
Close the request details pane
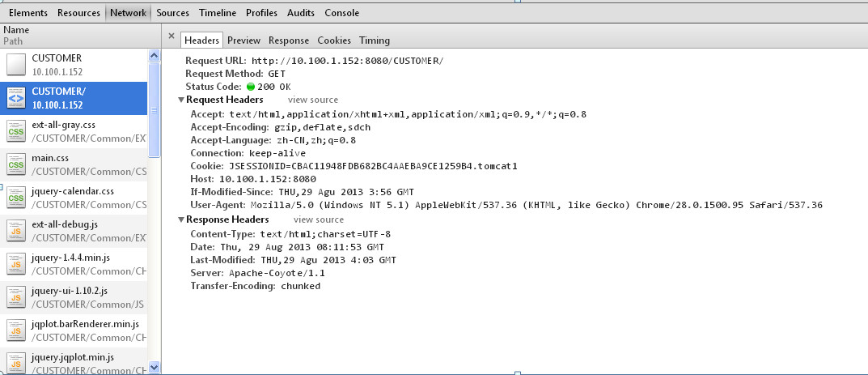click(x=171, y=36)
